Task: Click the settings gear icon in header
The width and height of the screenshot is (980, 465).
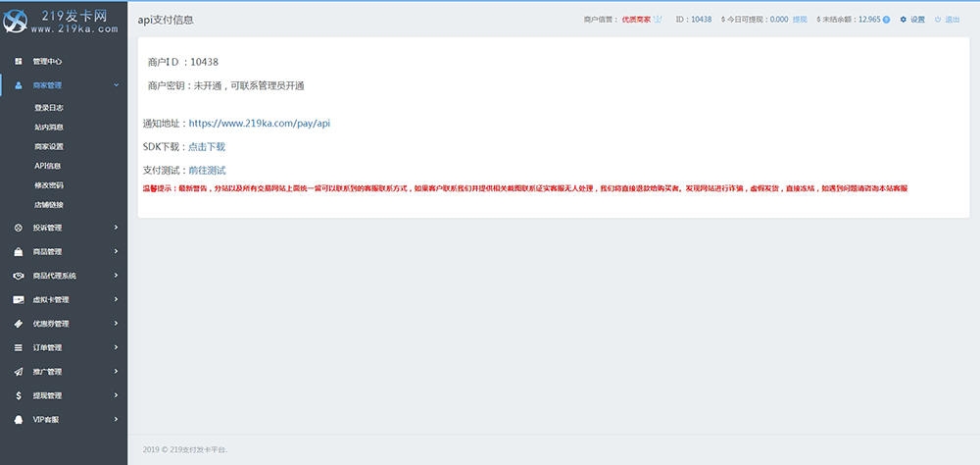Action: (904, 20)
